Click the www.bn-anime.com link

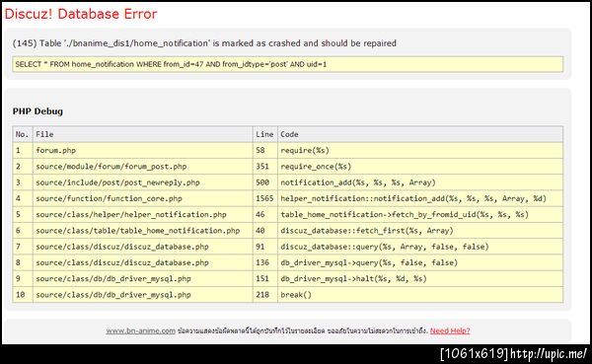tap(140, 330)
